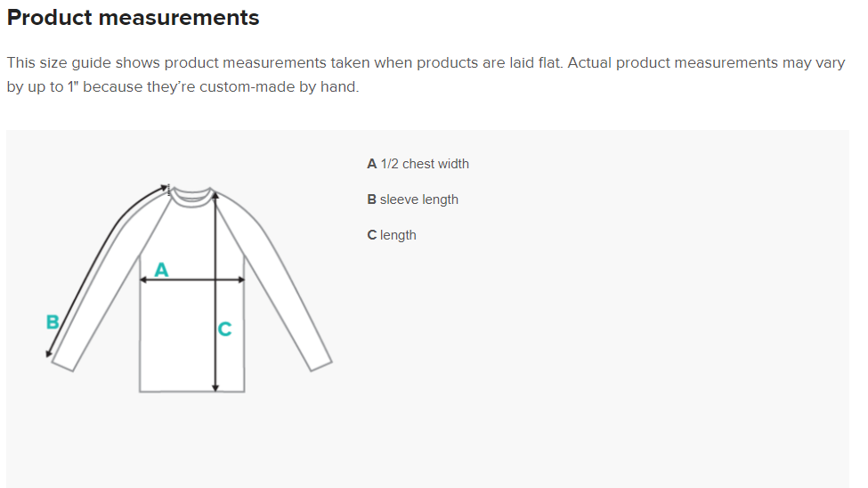This screenshot has height=488, width=868.
Task: Click bottom arrowhead of vertical length arrow
Action: pyautogui.click(x=215, y=387)
